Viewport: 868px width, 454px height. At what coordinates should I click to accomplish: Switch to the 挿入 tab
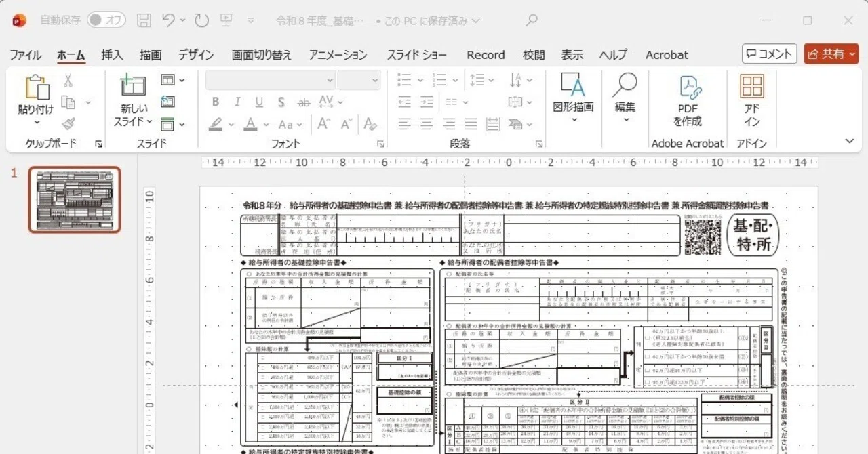[x=112, y=55]
